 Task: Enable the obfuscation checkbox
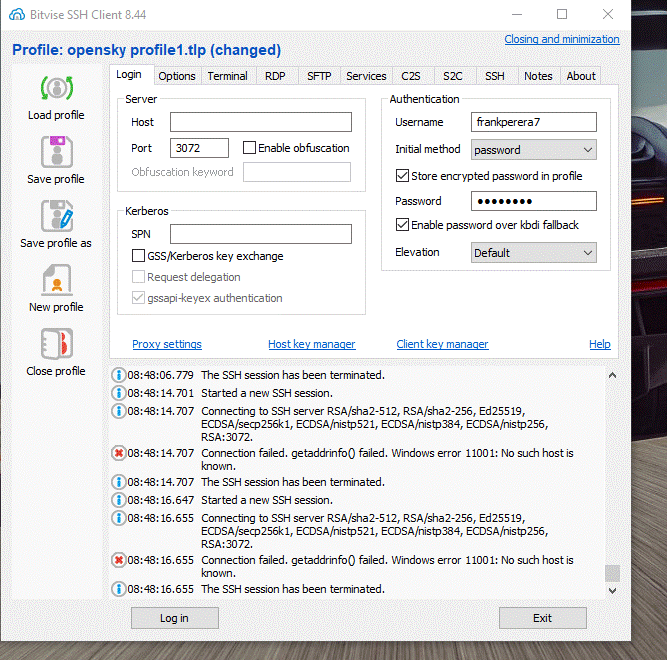pos(249,148)
